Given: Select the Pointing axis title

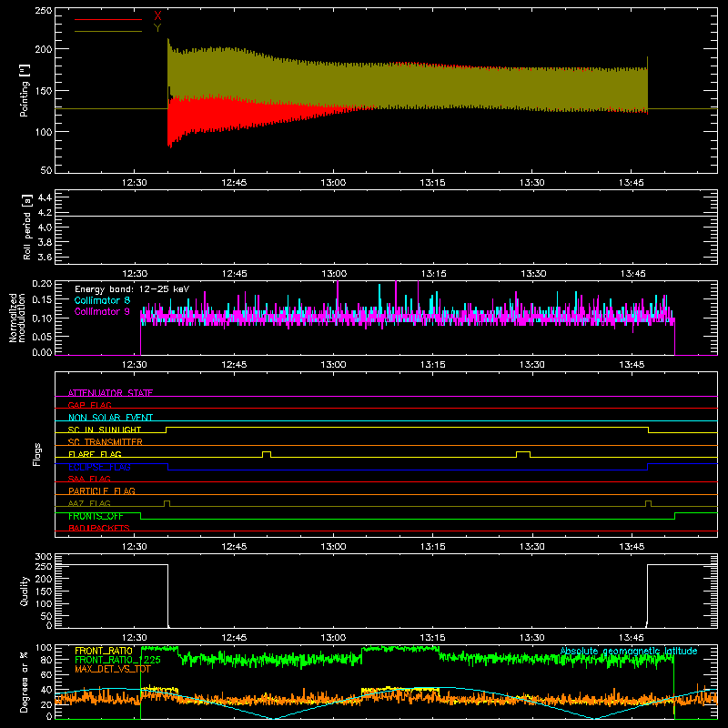Looking at the screenshot, I should tap(25, 90).
